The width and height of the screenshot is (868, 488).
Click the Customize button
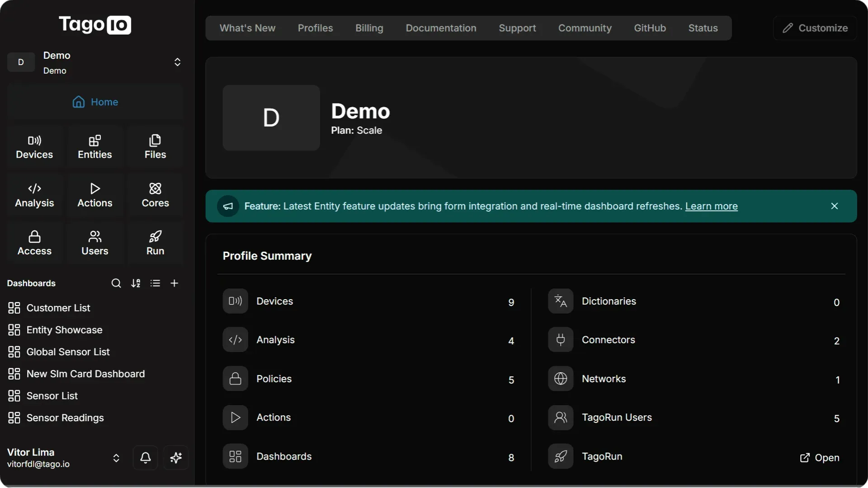pyautogui.click(x=815, y=28)
